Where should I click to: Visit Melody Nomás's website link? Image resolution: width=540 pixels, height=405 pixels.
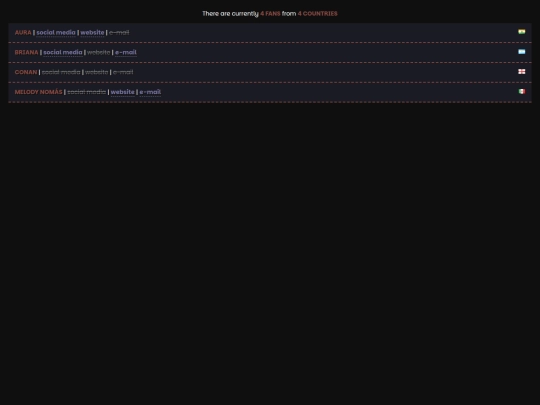click(x=123, y=92)
